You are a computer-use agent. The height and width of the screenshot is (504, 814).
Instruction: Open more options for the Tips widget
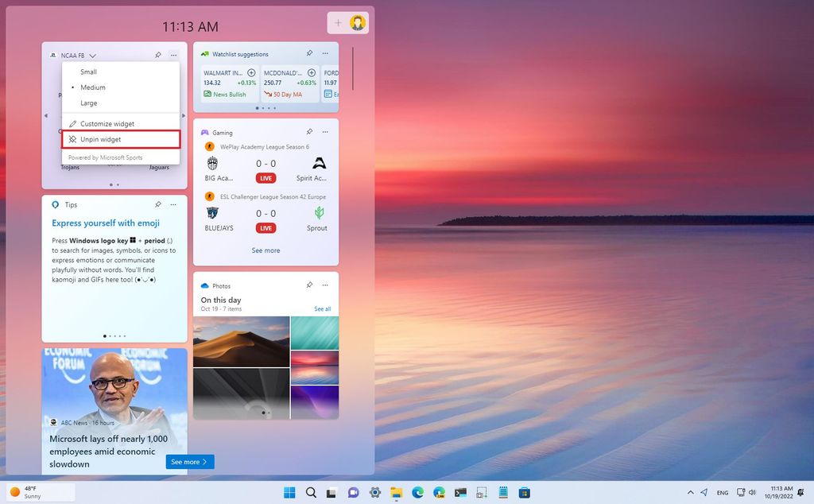point(173,205)
